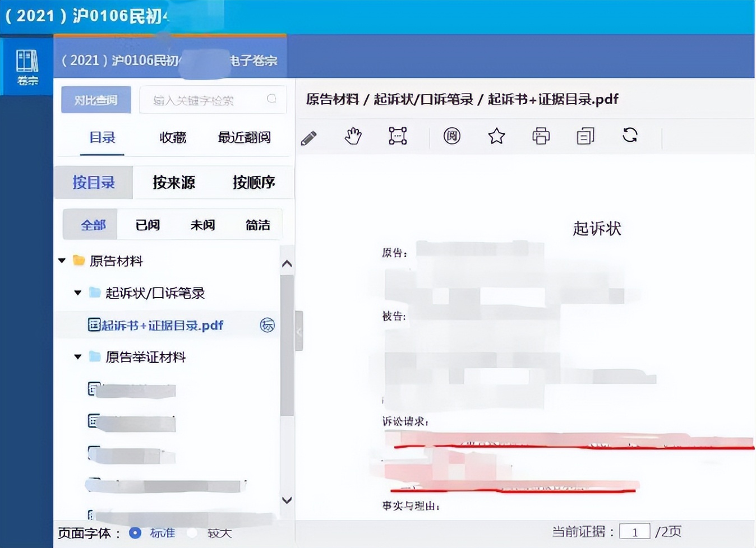Click the copy pages icon
The image size is (756, 548).
point(585,136)
